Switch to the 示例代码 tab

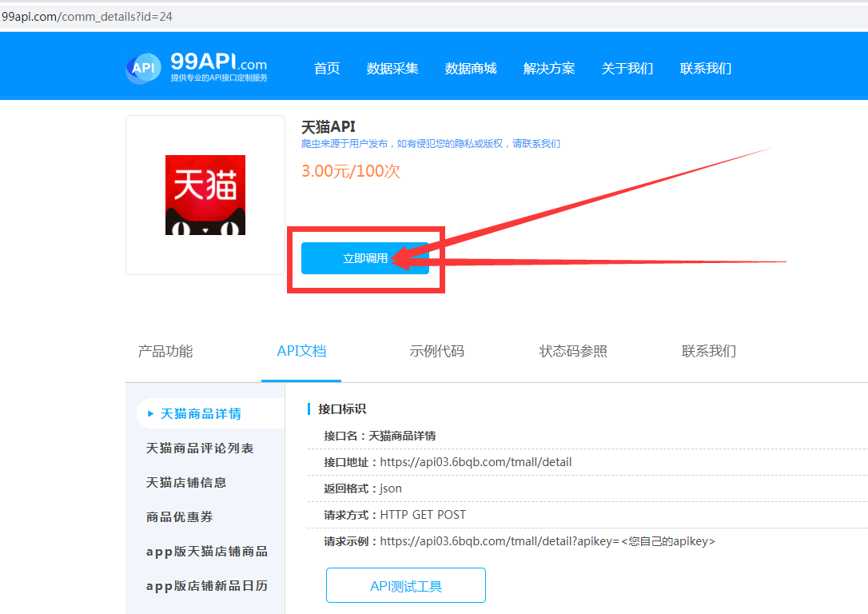(x=436, y=351)
